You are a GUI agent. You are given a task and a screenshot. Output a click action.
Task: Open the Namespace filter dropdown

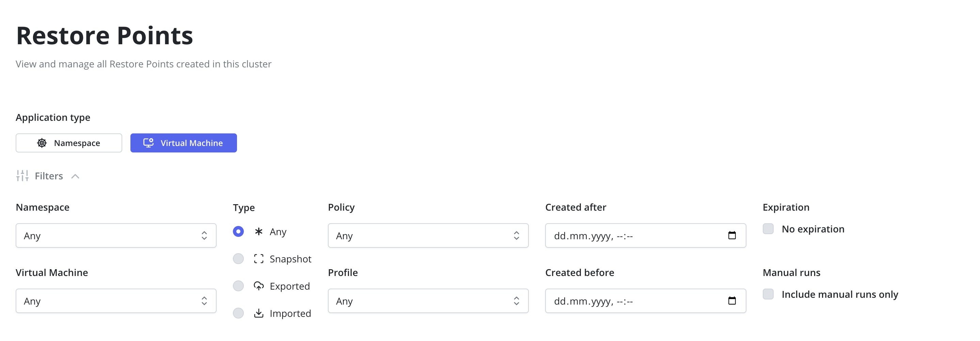tap(116, 236)
